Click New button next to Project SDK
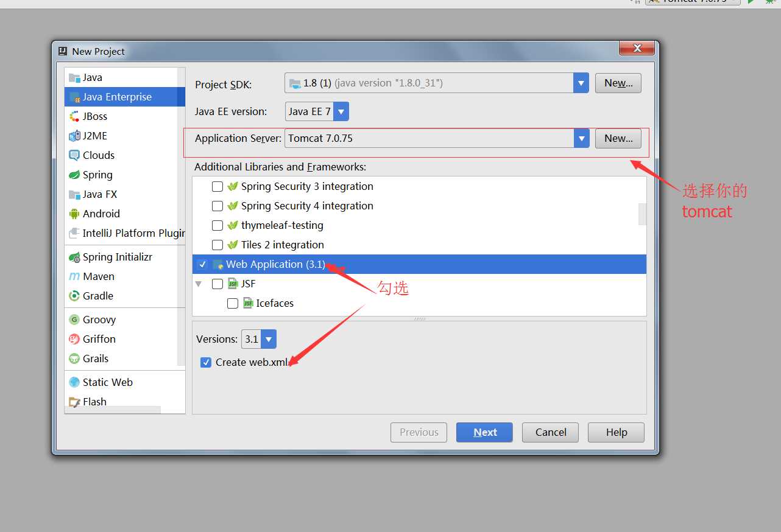The height and width of the screenshot is (532, 781). point(618,83)
